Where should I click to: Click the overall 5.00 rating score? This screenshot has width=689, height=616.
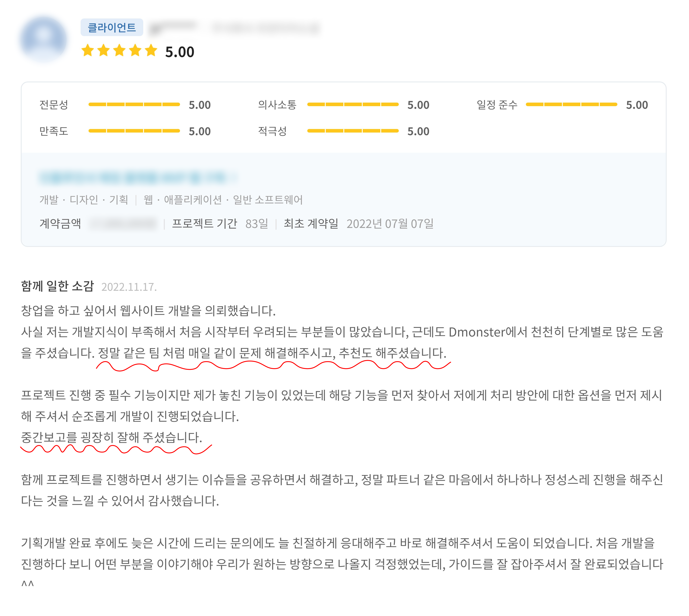(179, 52)
